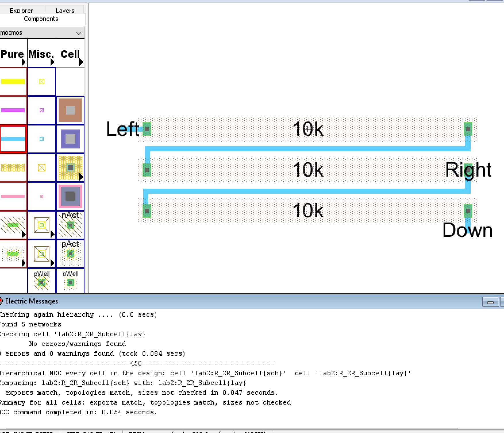Viewport: 504px width, 433px height.
Task: Minimize the Electric Messages window
Action: [x=490, y=302]
